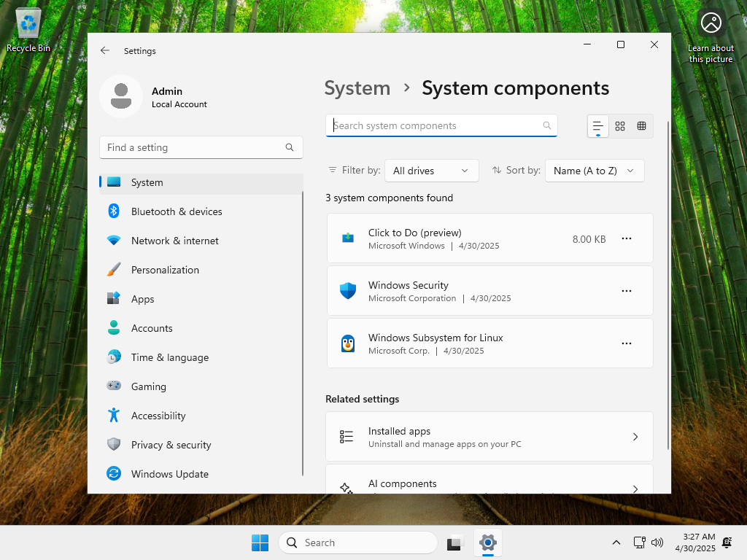This screenshot has height=560, width=747.
Task: Click the Admin account profile picture
Action: point(121,96)
